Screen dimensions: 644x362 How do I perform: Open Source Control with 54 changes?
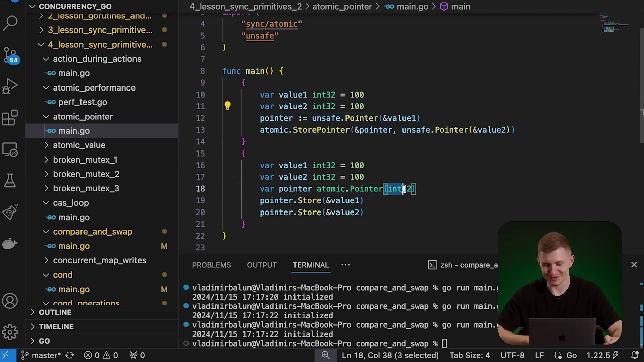point(10,55)
